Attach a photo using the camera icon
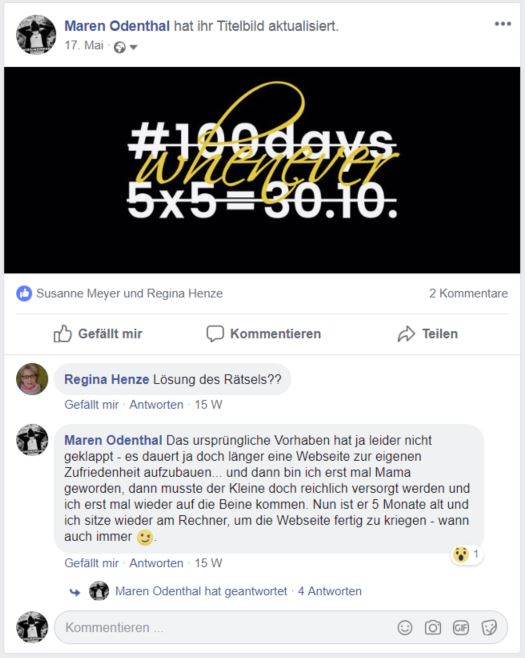 tap(433, 627)
